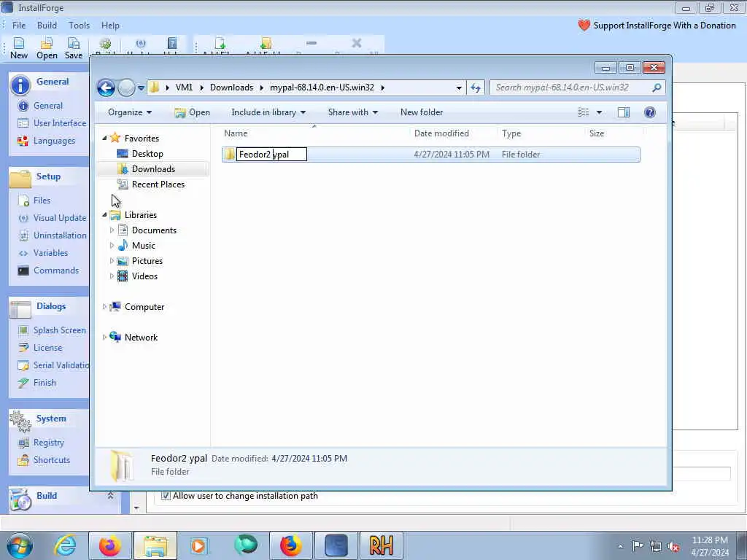Toggle the preview pane icon
747x560 pixels.
(x=624, y=112)
